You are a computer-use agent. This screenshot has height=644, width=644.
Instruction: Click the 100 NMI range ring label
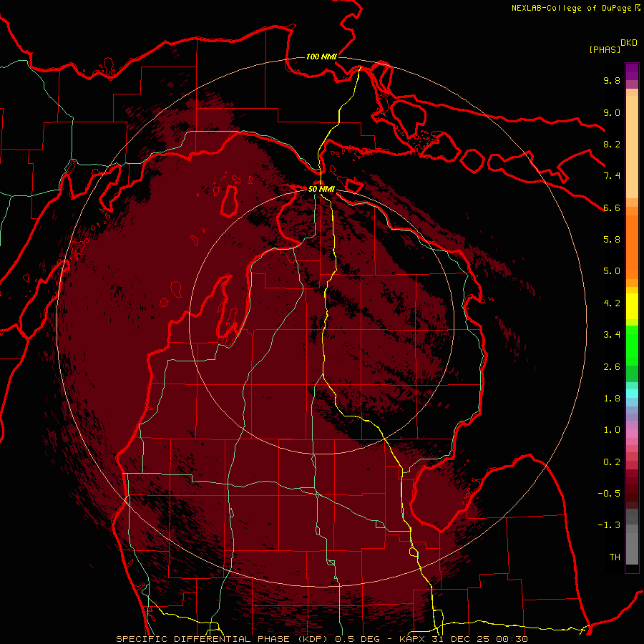[x=321, y=57]
